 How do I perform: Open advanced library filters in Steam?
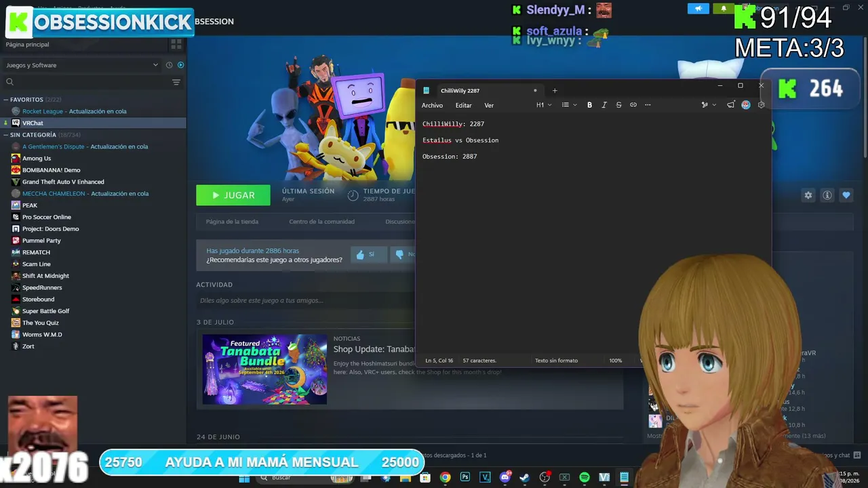(176, 82)
